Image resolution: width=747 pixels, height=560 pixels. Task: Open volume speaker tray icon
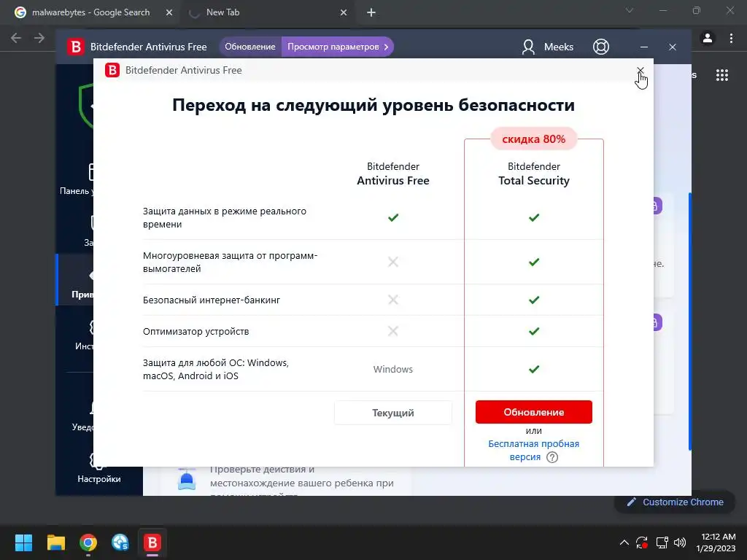pos(680,542)
